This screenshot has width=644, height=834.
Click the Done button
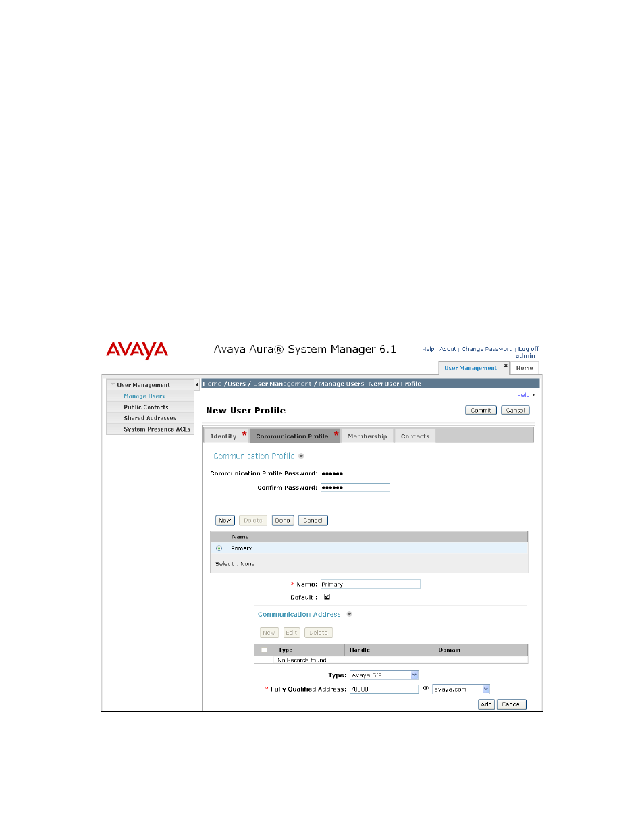282,521
